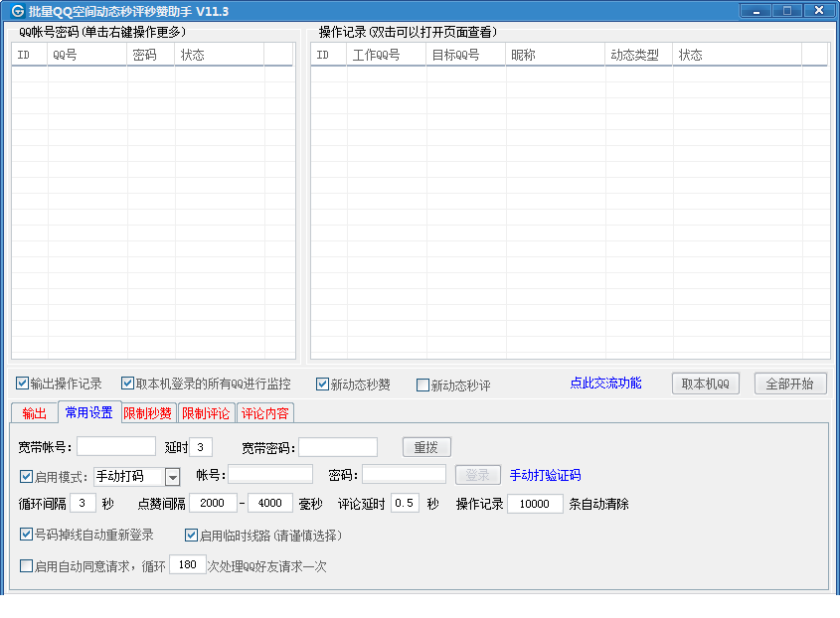This screenshot has height=618, width=840.
Task: Click the 全部开始 button
Action: tap(790, 384)
